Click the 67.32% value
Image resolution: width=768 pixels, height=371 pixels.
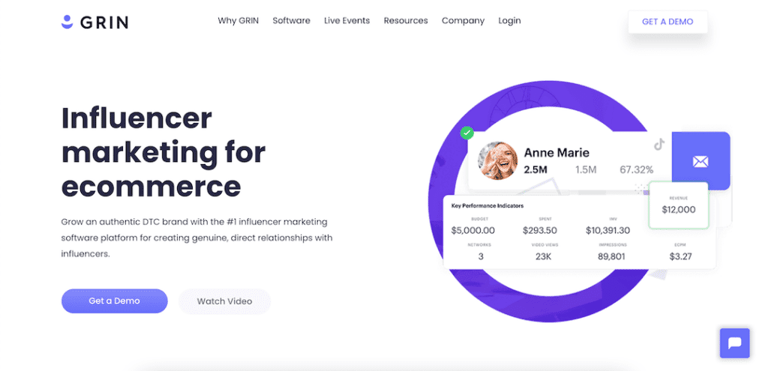click(x=636, y=170)
